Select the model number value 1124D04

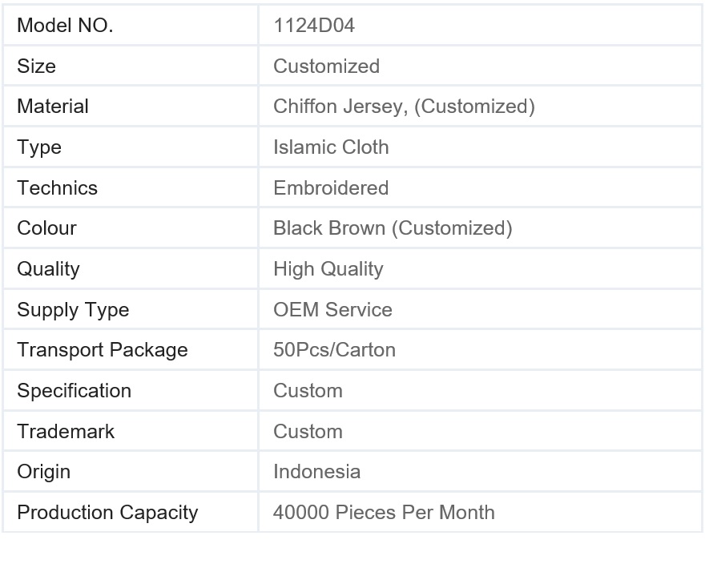314,26
